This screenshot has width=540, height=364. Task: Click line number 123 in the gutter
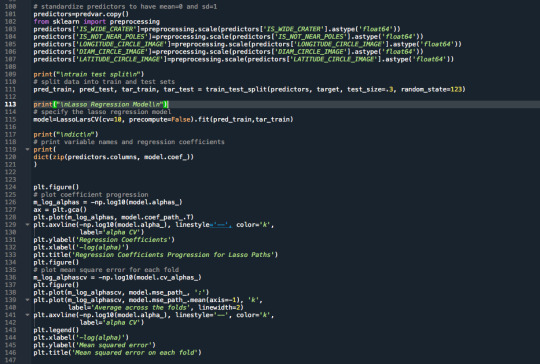point(10,179)
